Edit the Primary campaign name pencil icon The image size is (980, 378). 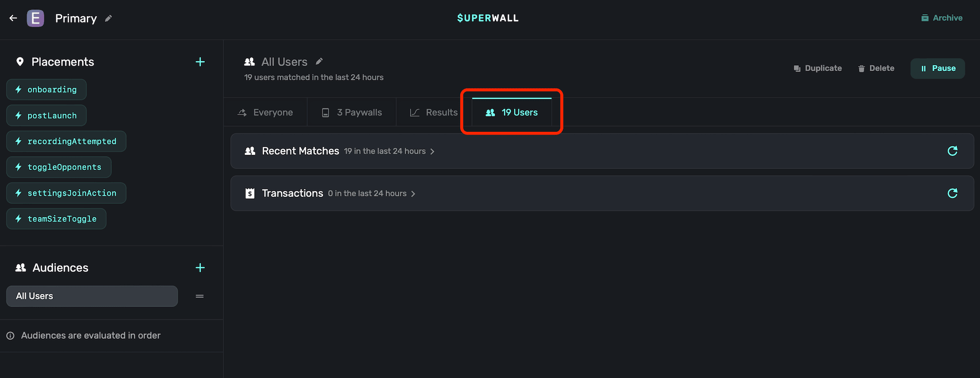click(x=108, y=19)
